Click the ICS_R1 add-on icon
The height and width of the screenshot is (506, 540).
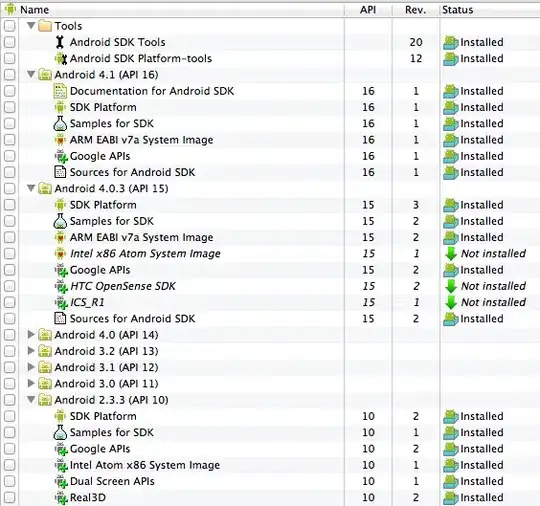[x=61, y=303]
